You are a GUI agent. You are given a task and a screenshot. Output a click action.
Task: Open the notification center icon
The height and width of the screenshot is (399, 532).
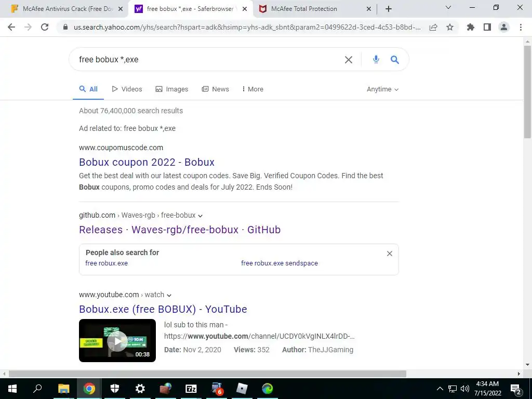[515, 389]
